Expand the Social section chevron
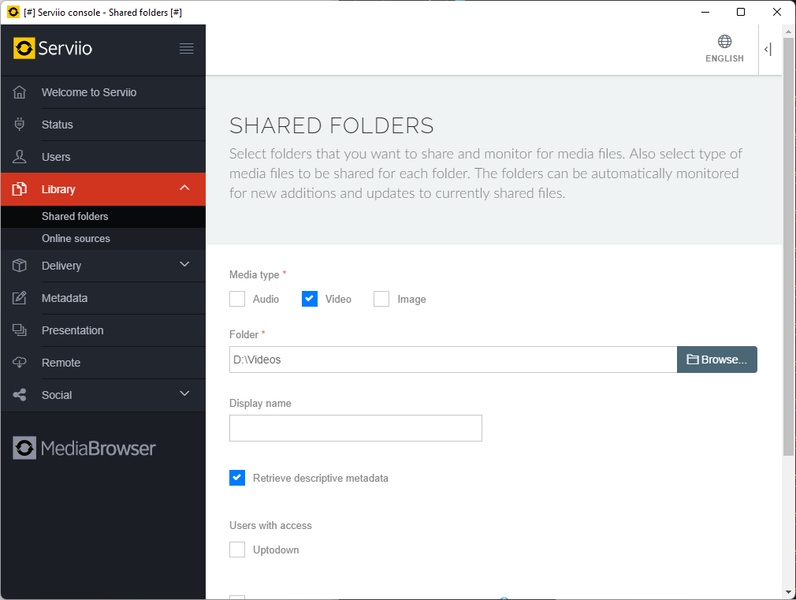The width and height of the screenshot is (796, 600). click(184, 394)
